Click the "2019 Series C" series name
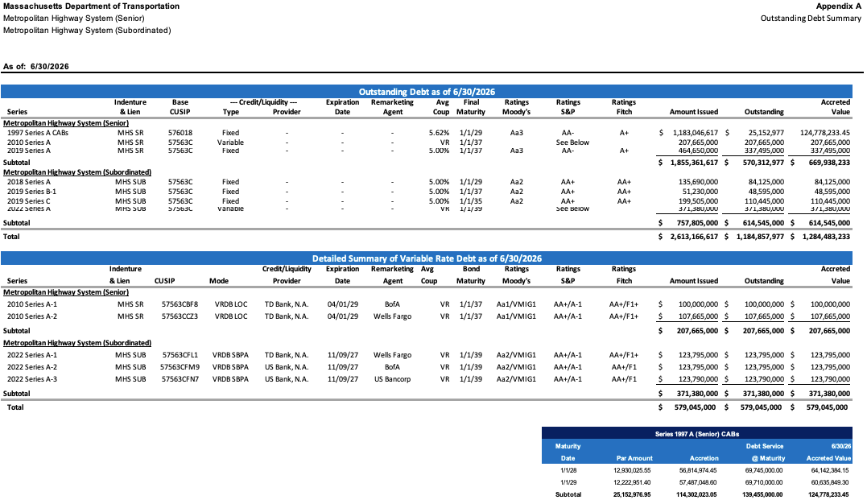Viewport: 867px width, 504px height. click(x=29, y=201)
